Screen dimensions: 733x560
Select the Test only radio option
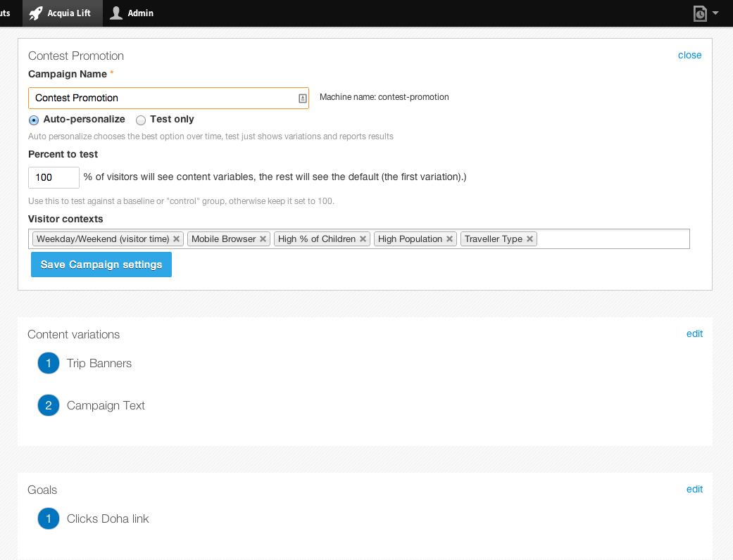pyautogui.click(x=141, y=120)
